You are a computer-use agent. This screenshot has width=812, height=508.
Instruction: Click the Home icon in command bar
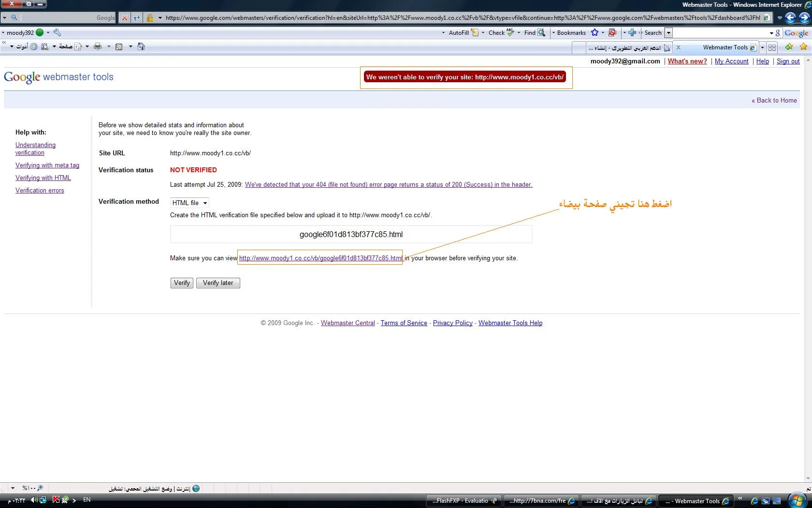141,47
